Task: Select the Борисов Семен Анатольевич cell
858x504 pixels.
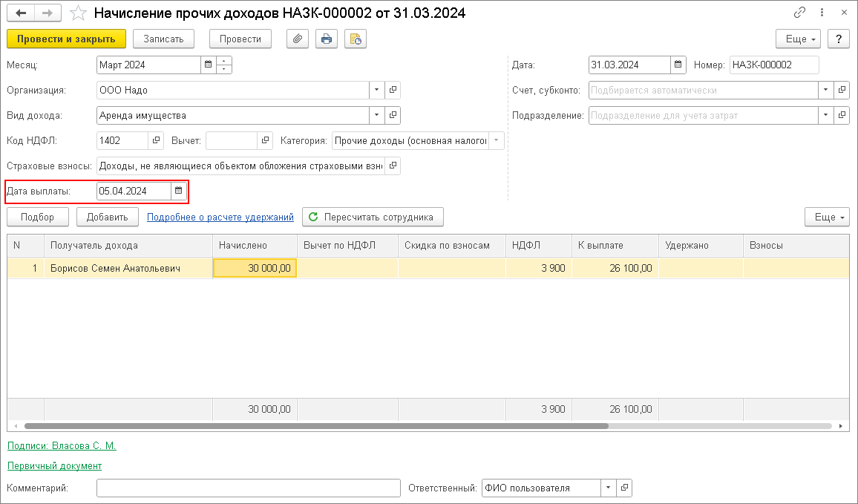Action: click(x=128, y=268)
